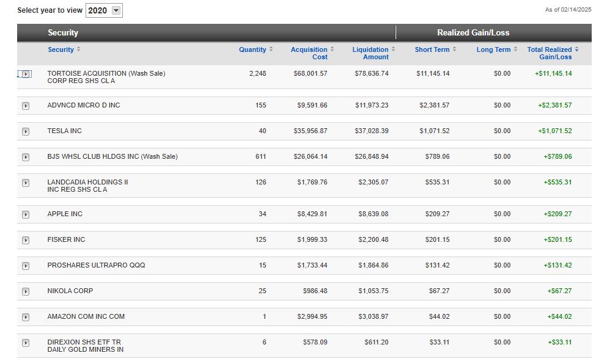The height and width of the screenshot is (364, 607).
Task: Click Tesla acquisition cost $35,956.87
Action: click(310, 131)
